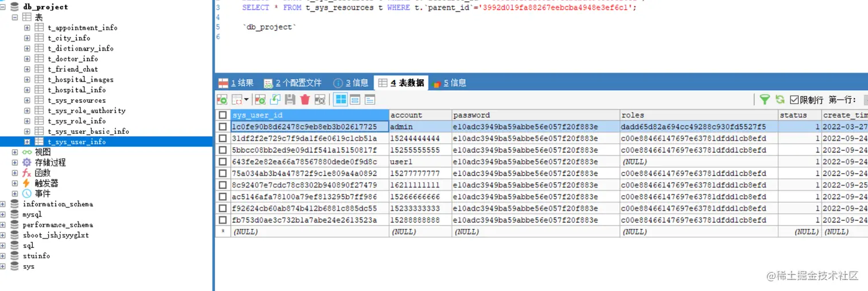Click the copy rows icon in data toolbar
The image size is (868, 291).
[238, 99]
